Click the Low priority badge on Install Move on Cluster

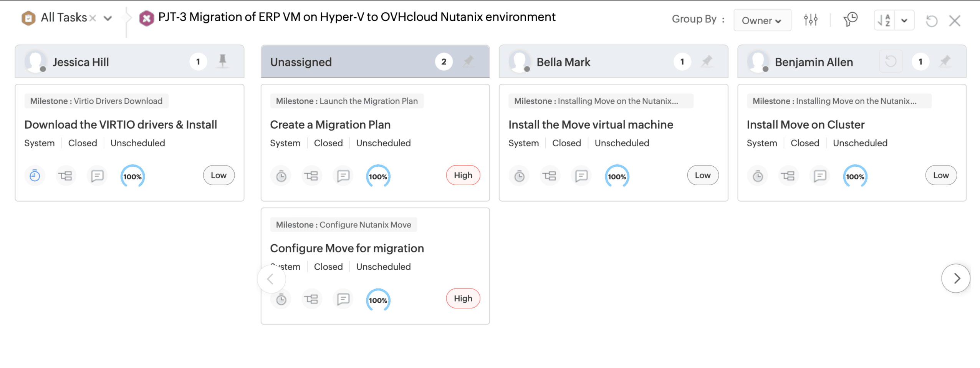[940, 175]
